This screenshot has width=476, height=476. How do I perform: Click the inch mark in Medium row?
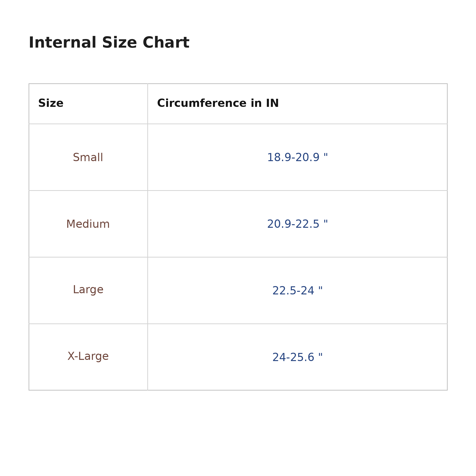pos(325,222)
